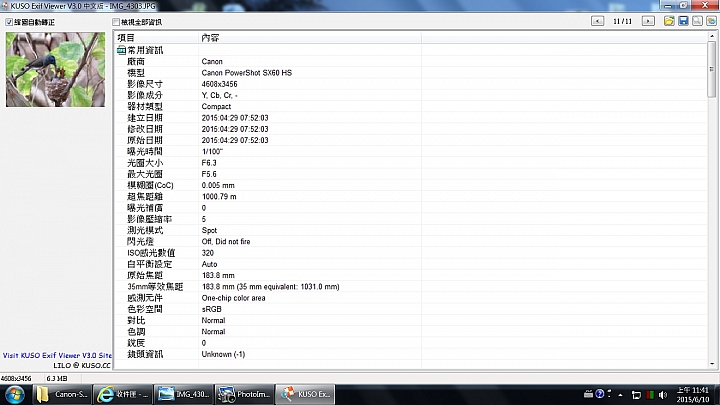720x405 pixels.
Task: Save EXIF info with blue floppy disk icon
Action: point(683,21)
